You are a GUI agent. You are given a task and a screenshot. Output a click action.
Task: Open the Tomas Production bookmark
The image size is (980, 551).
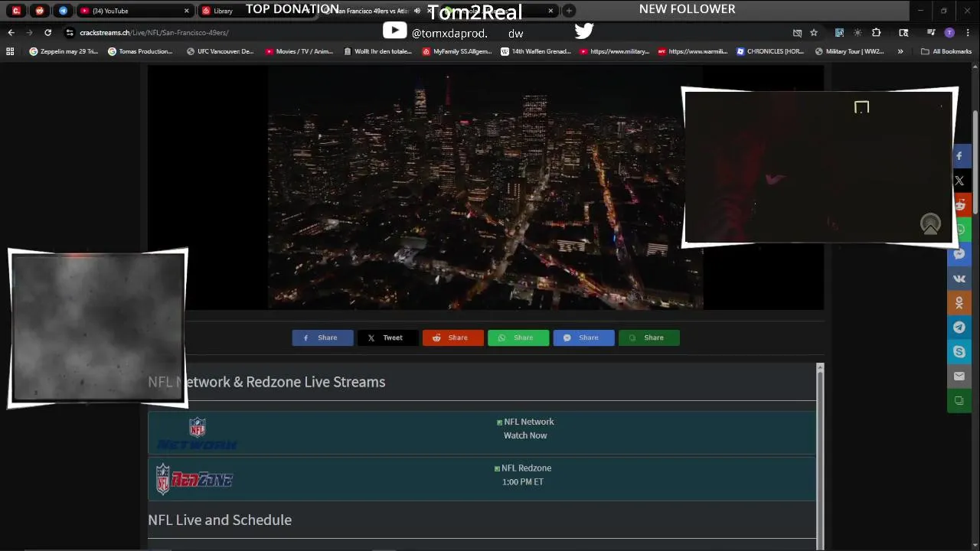pos(140,51)
